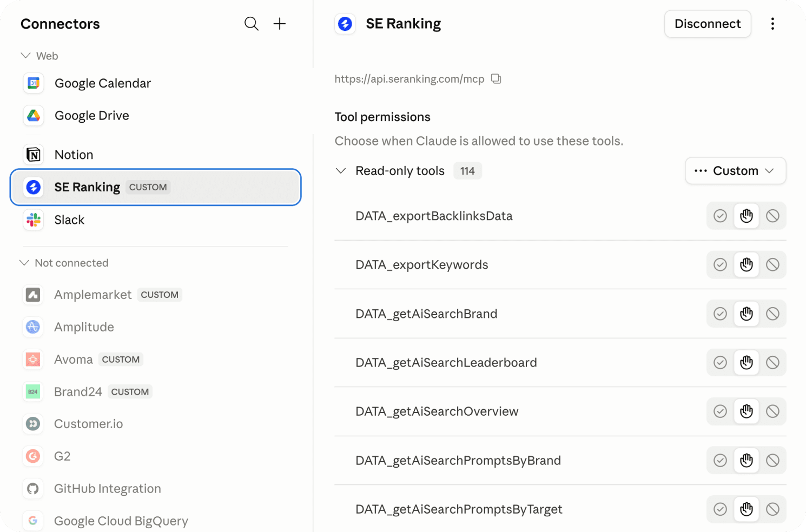Click the DATA_exportKeywords tool name
This screenshot has width=806, height=532.
[422, 264]
